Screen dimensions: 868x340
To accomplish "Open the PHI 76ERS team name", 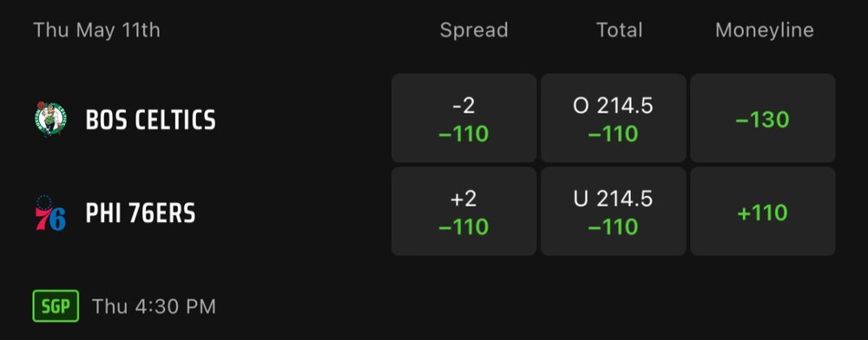I will (141, 213).
